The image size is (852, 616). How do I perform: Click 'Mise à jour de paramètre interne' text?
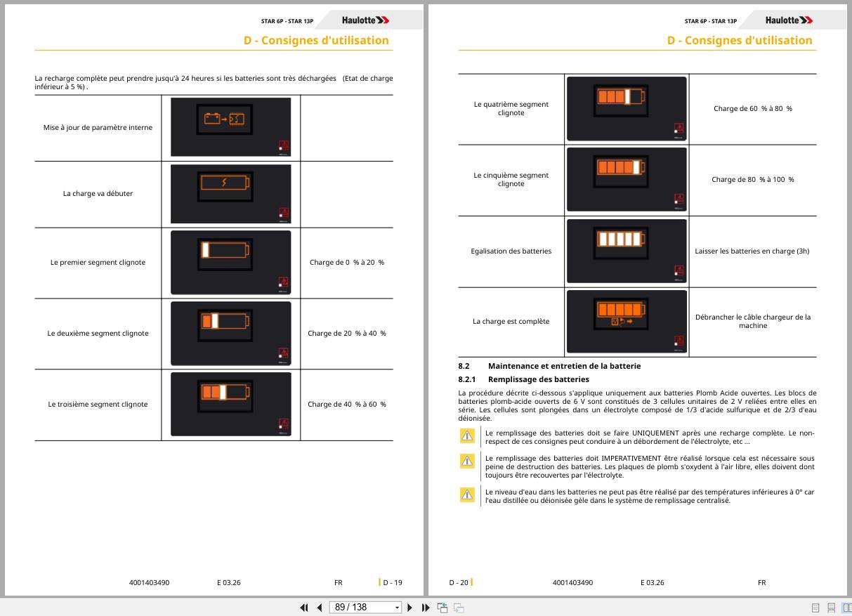98,128
